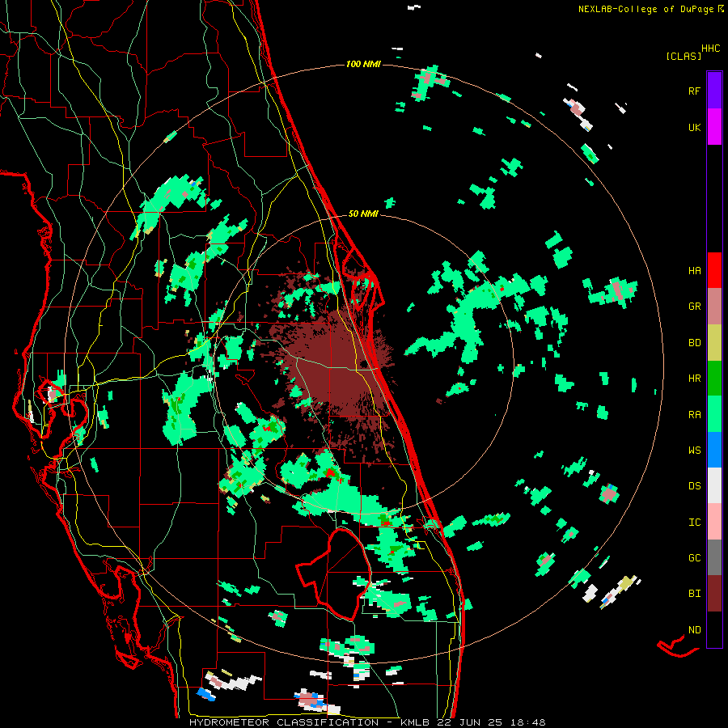Click the RF legend label
Image resolution: width=728 pixels, height=728 pixels.
pos(694,91)
